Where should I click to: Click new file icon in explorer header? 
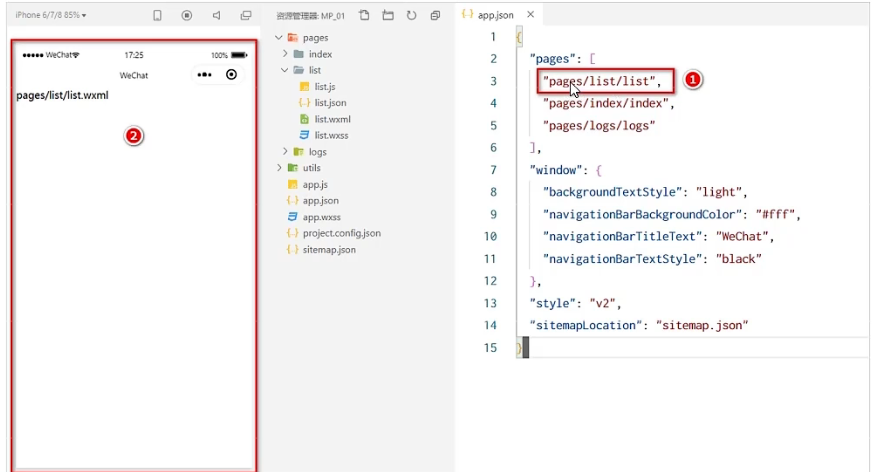tap(364, 16)
